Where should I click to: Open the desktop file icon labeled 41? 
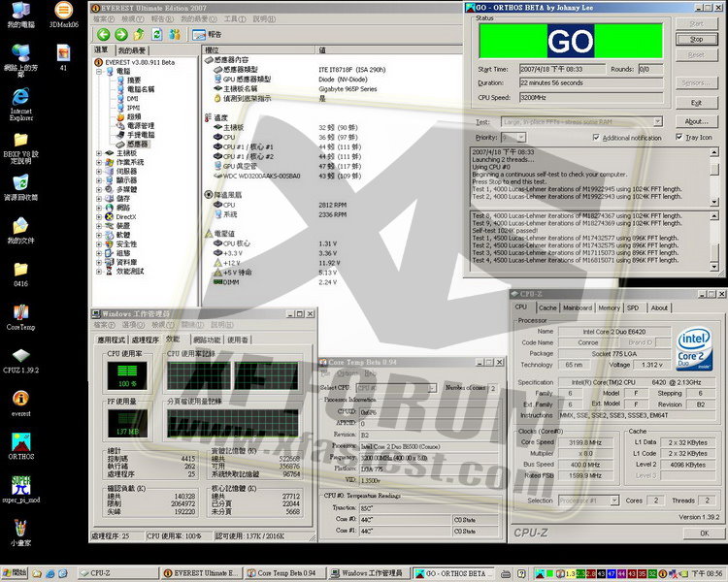[x=64, y=57]
